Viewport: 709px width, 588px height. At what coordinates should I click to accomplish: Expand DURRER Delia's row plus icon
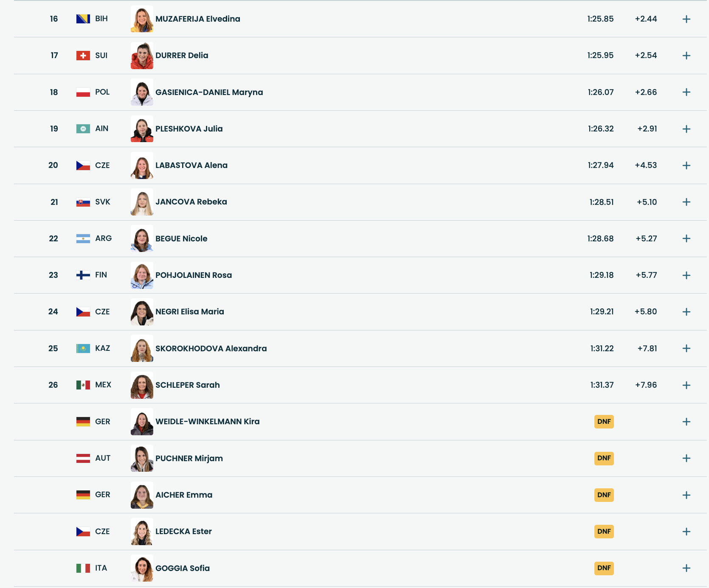pos(686,56)
